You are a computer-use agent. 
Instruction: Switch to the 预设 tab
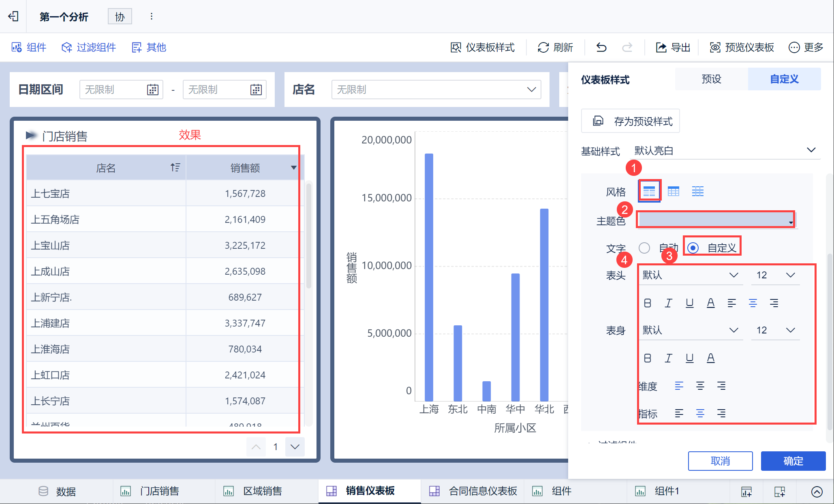click(x=711, y=79)
